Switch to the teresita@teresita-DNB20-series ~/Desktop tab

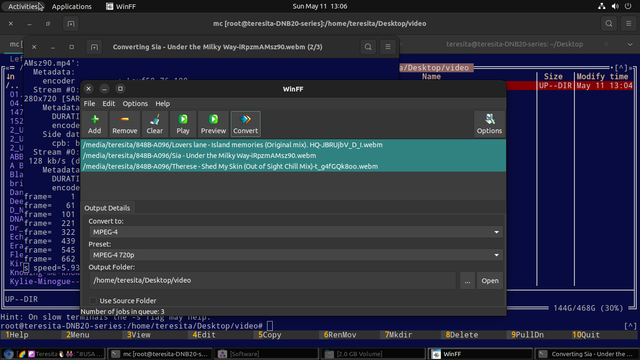[514, 44]
